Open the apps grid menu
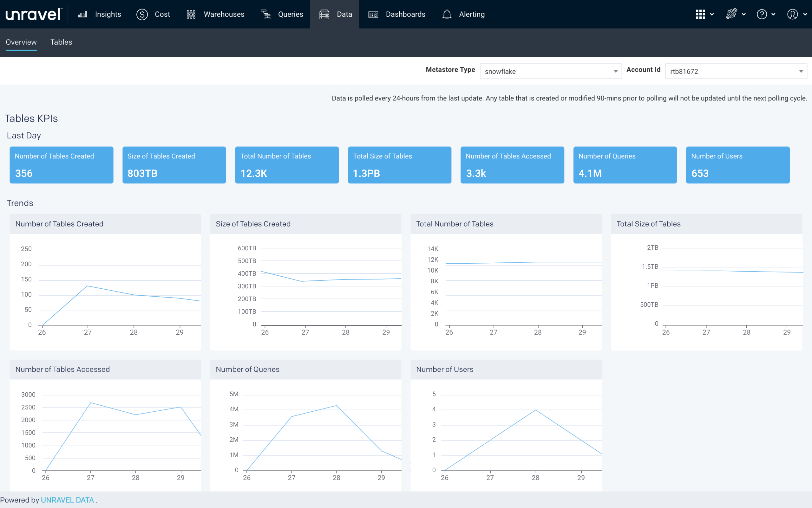 tap(701, 14)
